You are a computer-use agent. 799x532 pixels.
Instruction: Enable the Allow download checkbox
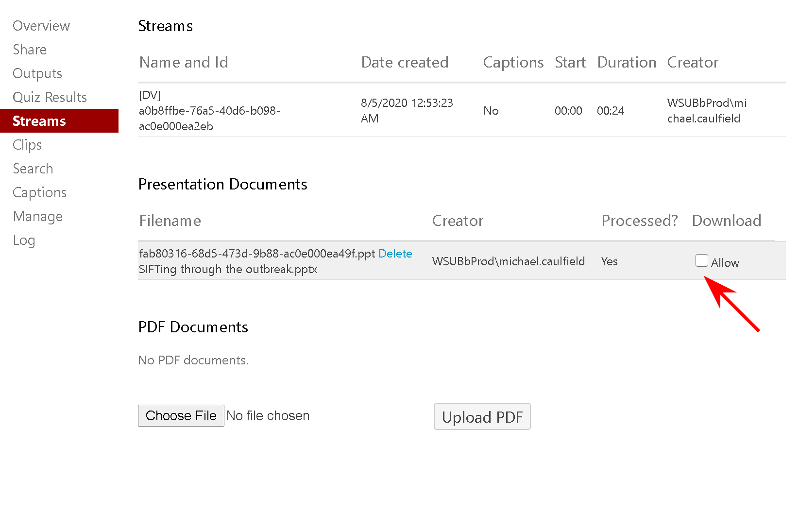[701, 261]
